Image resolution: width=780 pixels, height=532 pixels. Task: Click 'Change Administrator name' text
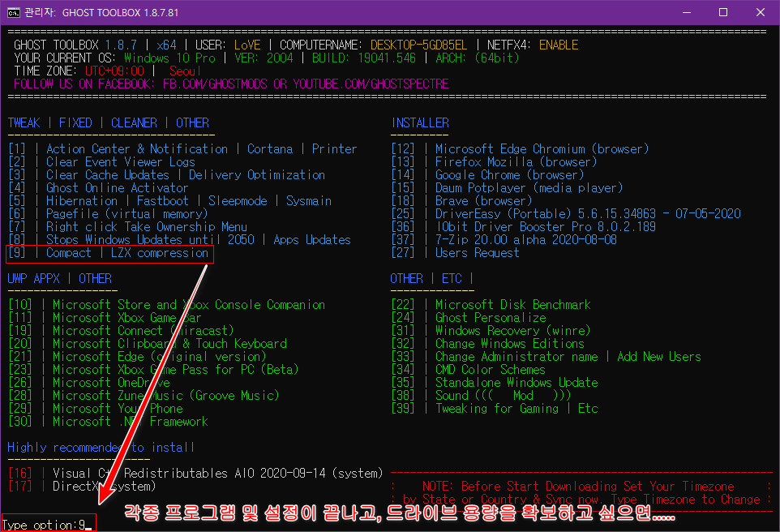[516, 356]
